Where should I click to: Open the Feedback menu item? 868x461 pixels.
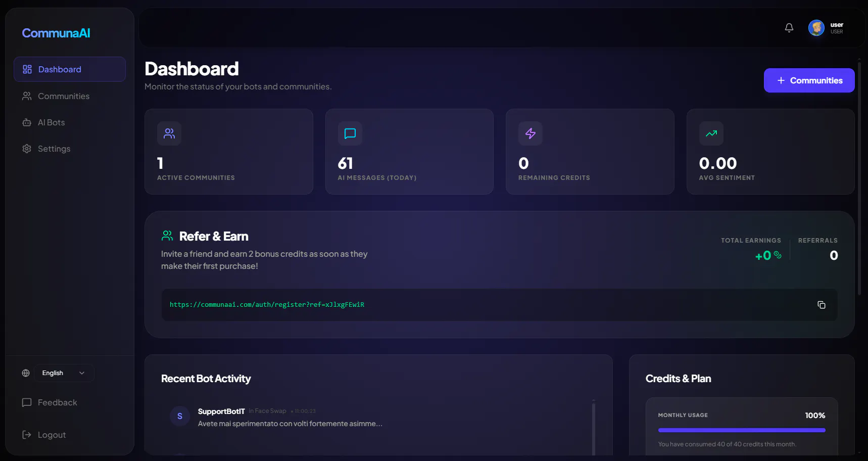point(70,402)
